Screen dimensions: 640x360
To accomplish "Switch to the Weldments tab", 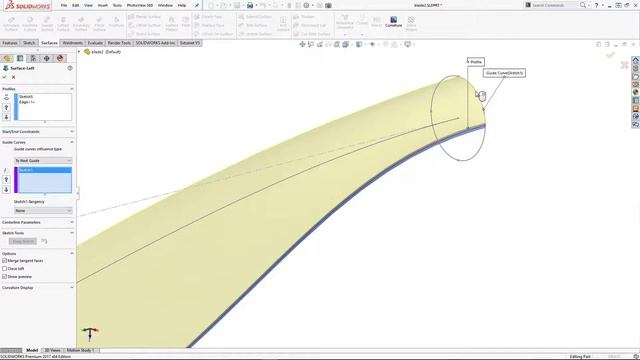I will coord(73,43).
